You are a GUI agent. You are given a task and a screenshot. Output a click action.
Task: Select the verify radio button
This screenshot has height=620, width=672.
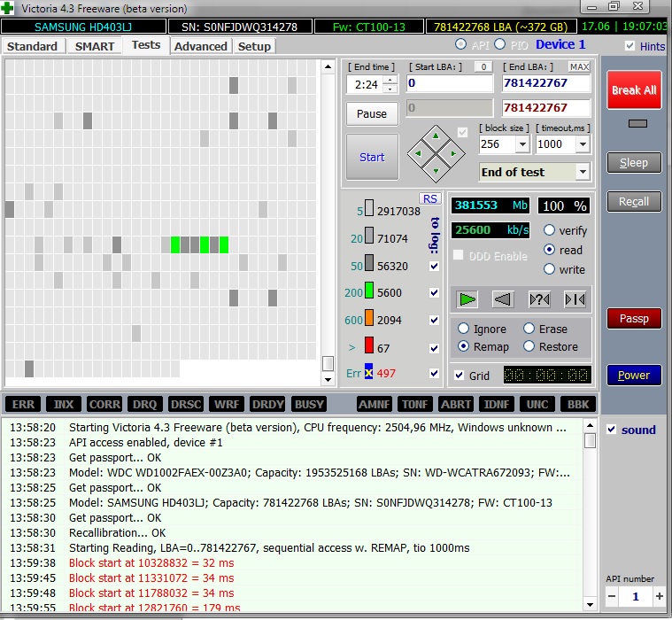[x=549, y=230]
